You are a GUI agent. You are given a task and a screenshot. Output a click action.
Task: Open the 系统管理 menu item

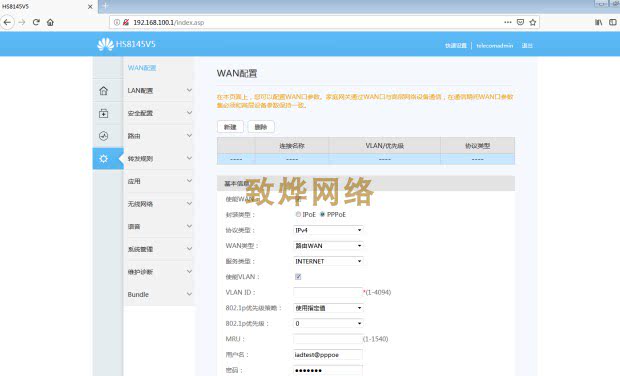tap(140, 249)
